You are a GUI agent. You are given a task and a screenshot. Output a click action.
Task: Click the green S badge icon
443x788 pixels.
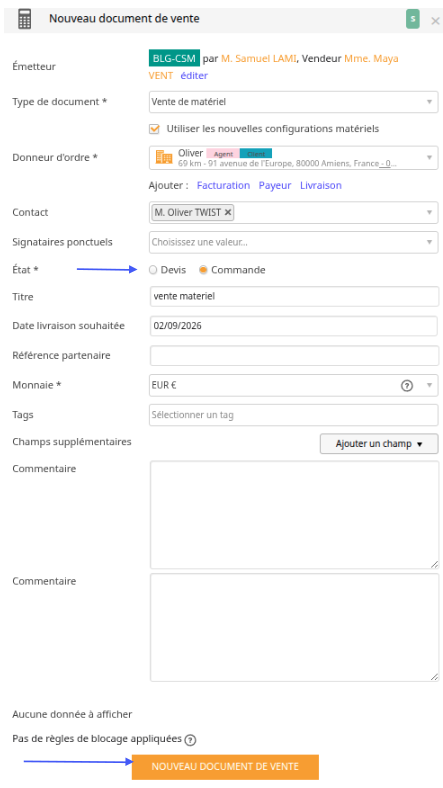coord(412,19)
